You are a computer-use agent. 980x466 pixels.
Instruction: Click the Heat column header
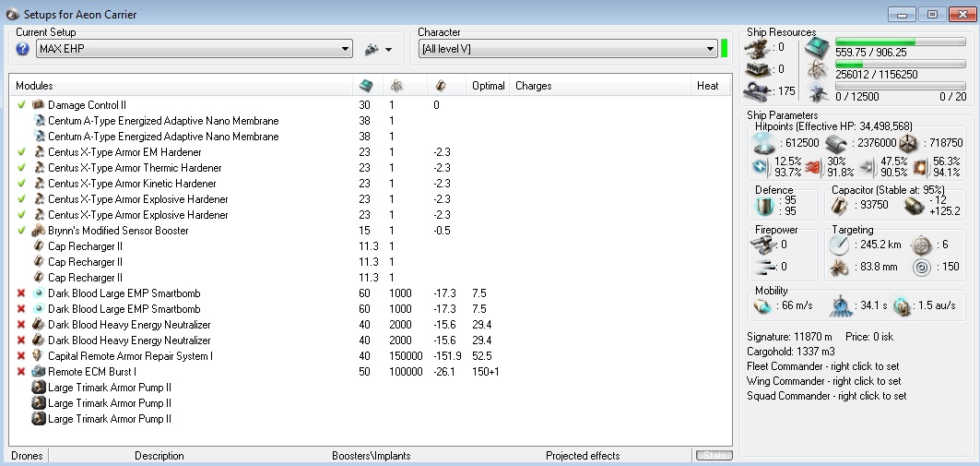(707, 86)
